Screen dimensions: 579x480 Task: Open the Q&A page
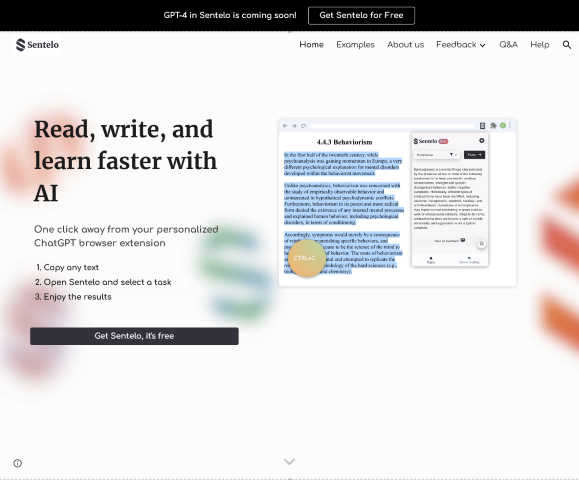click(508, 45)
